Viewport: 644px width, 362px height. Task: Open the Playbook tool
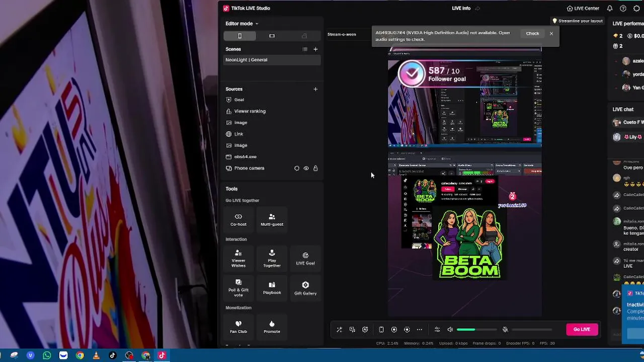click(x=272, y=288)
